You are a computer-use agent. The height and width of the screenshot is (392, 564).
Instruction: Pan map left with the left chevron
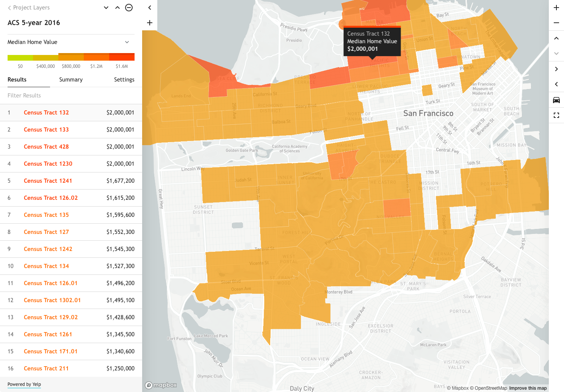point(556,84)
